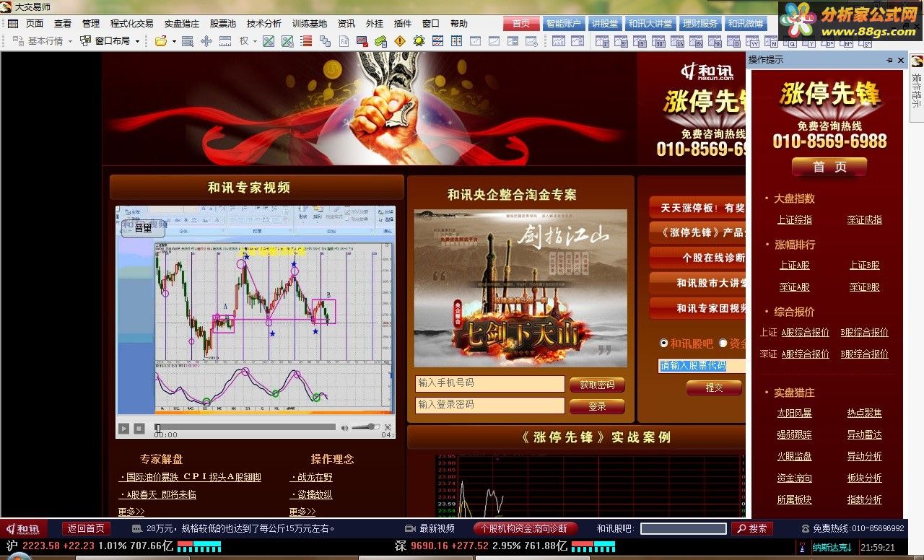This screenshot has height=560, width=924.
Task: Open the folder icon in toolbar
Action: (161, 41)
